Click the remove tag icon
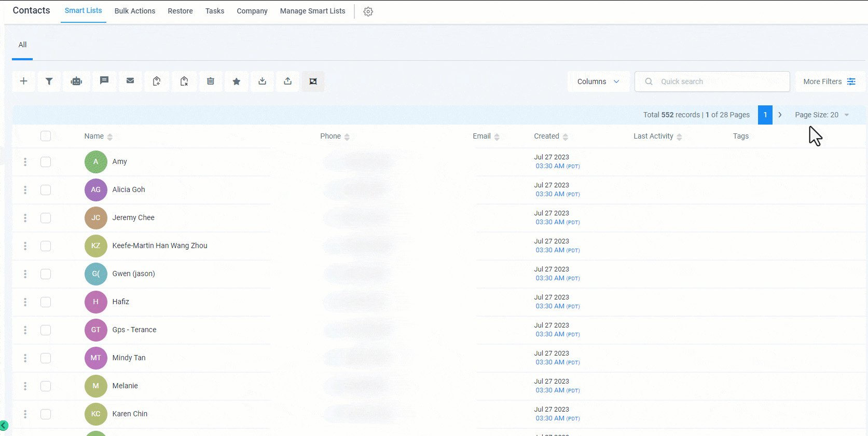 [184, 81]
